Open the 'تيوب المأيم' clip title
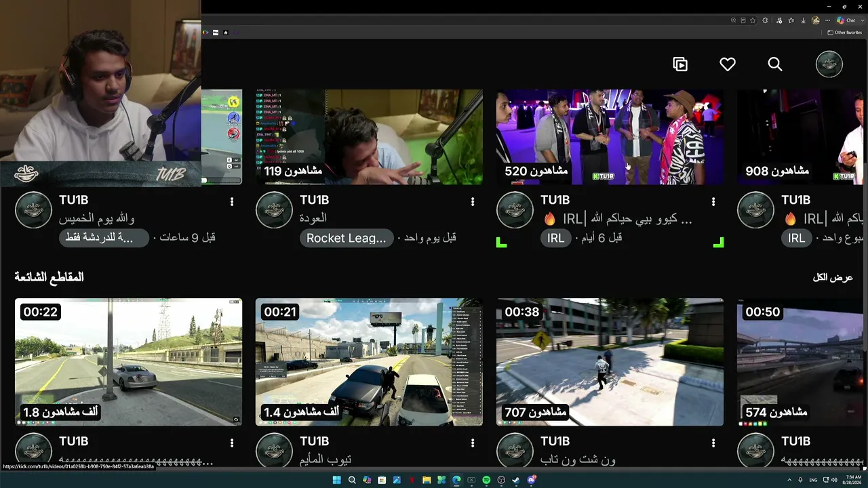The width and height of the screenshot is (868, 488). (325, 460)
